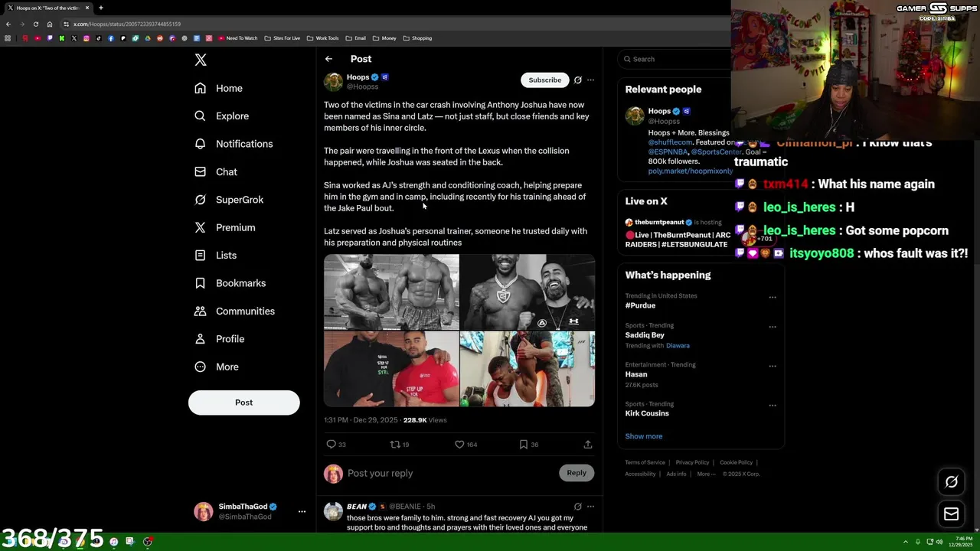Viewport: 980px width, 551px height.
Task: Open three-dot menu on BEAN's reply
Action: point(590,507)
